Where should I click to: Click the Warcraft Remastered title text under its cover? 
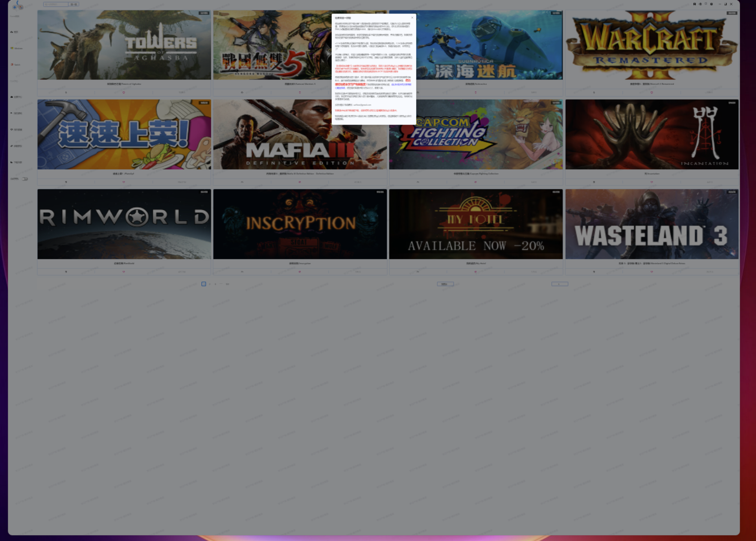(652, 84)
